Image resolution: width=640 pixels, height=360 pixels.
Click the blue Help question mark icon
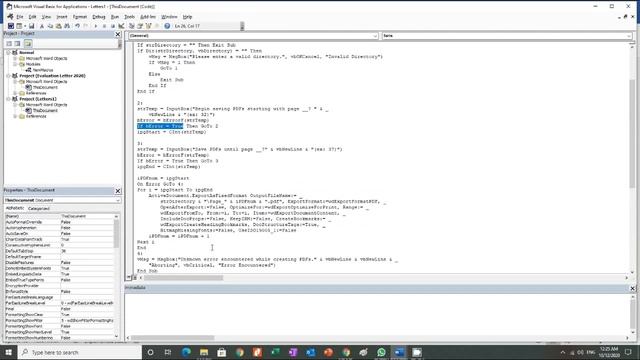[167, 26]
